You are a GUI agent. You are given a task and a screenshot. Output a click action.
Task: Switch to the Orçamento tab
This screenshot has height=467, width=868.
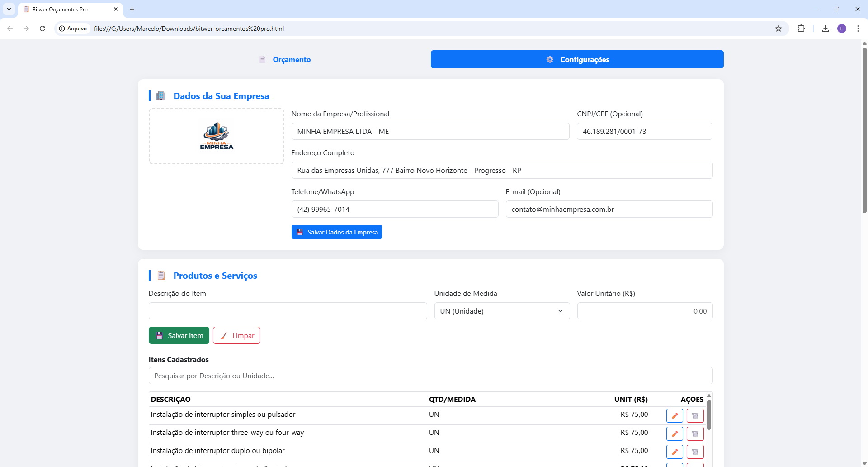pos(284,59)
